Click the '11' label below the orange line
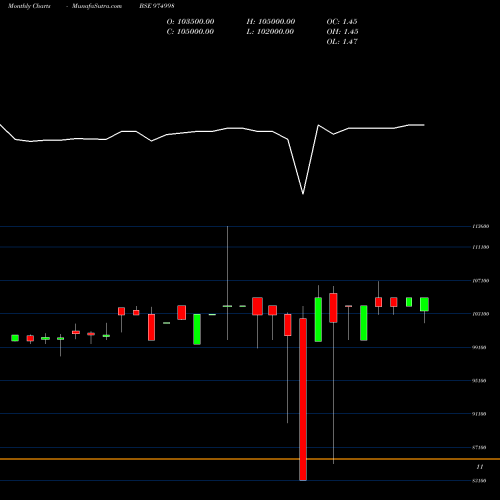The image size is (500, 500). coord(480,467)
